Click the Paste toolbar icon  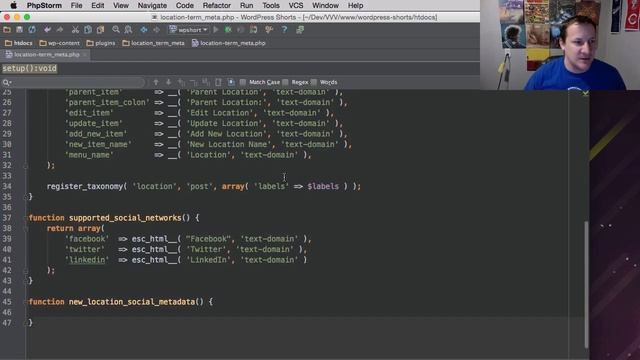pyautogui.click(x=100, y=30)
